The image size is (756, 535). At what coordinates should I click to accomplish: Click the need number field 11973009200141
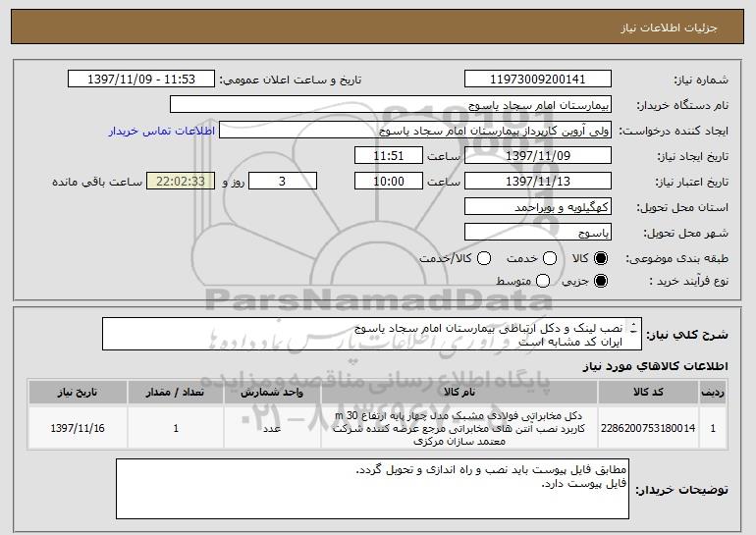pyautogui.click(x=538, y=80)
